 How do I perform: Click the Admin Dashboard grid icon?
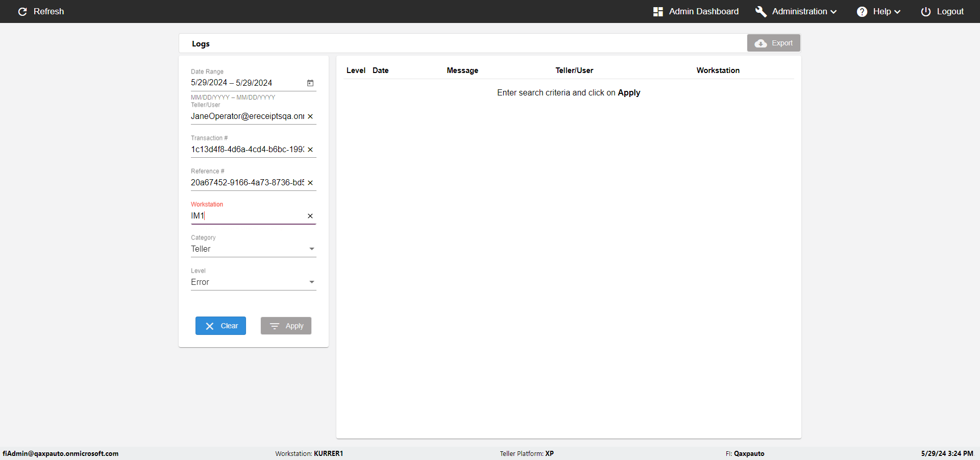(658, 11)
